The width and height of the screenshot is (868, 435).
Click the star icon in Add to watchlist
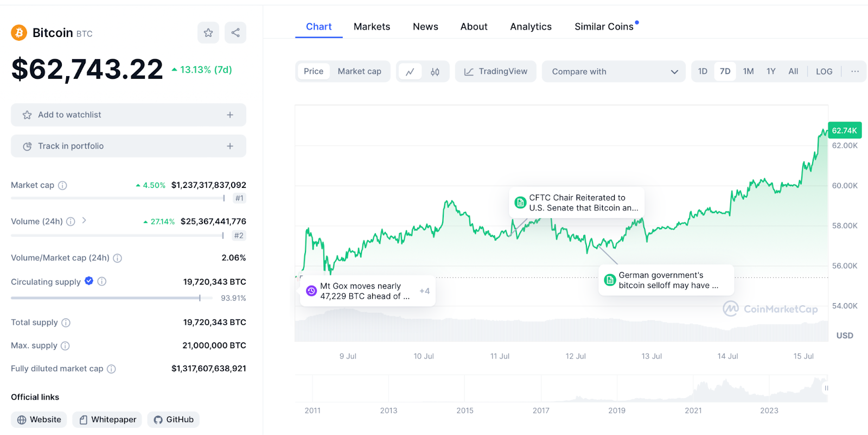(x=27, y=115)
